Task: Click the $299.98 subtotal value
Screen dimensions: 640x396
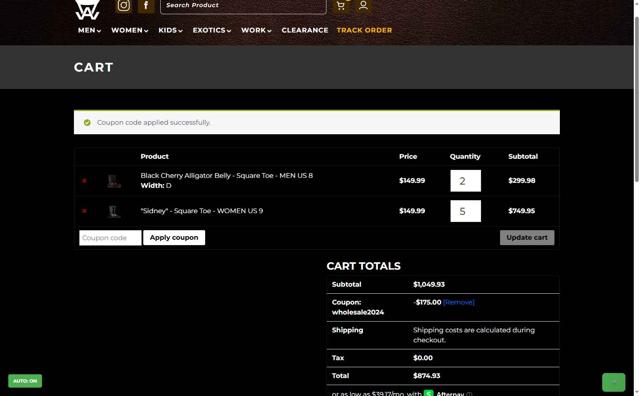Action: coord(522,180)
